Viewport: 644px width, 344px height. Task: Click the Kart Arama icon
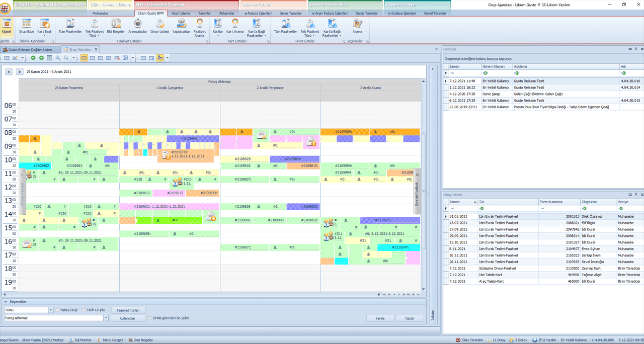(235, 26)
